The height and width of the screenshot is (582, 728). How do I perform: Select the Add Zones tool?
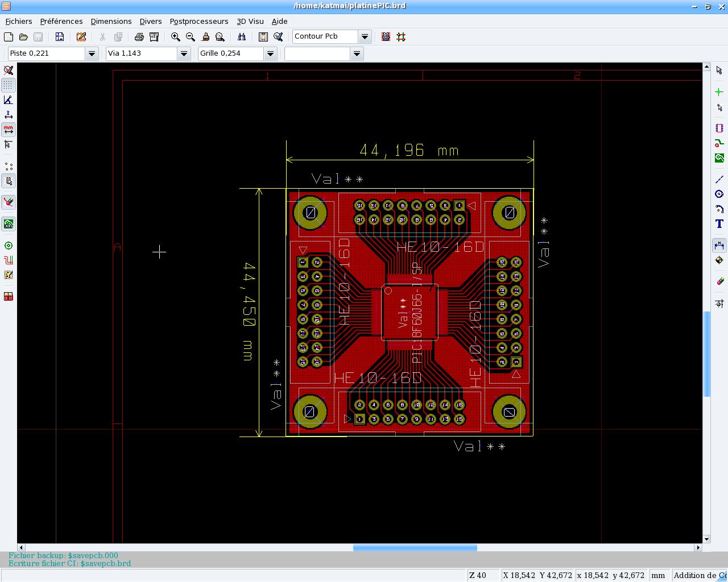click(719, 157)
